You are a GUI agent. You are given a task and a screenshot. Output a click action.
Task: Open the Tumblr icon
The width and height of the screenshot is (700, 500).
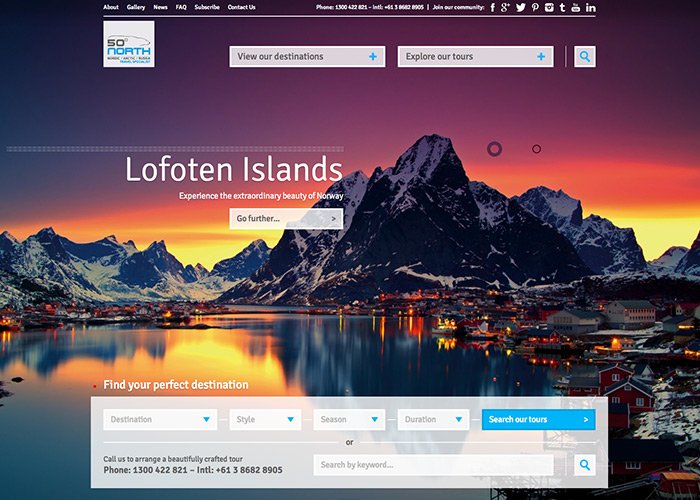coord(562,7)
